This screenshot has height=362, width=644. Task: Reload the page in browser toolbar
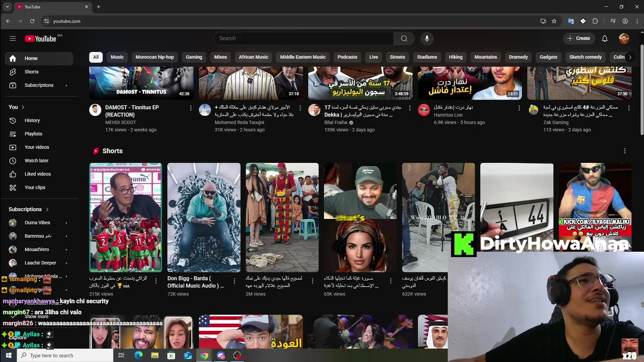(x=32, y=21)
